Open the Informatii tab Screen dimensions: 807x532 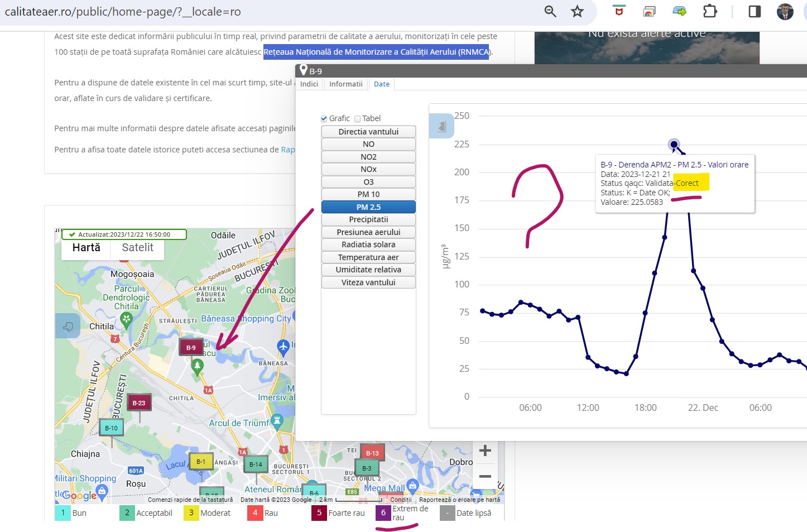coord(345,84)
